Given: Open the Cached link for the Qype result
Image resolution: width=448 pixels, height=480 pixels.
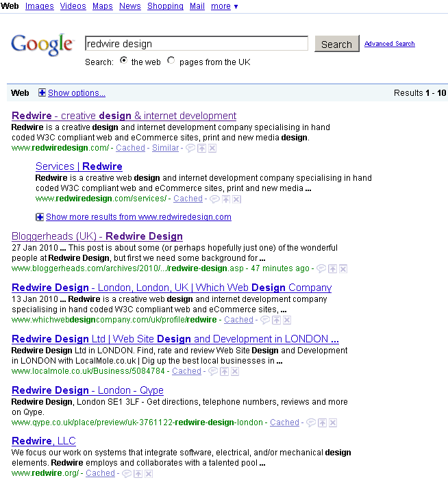Looking at the screenshot, I should click(x=284, y=422).
